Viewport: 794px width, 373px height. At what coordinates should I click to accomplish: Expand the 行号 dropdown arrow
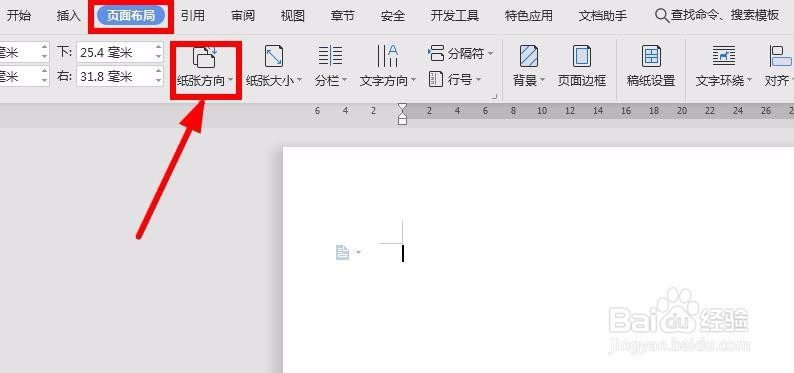[479, 79]
